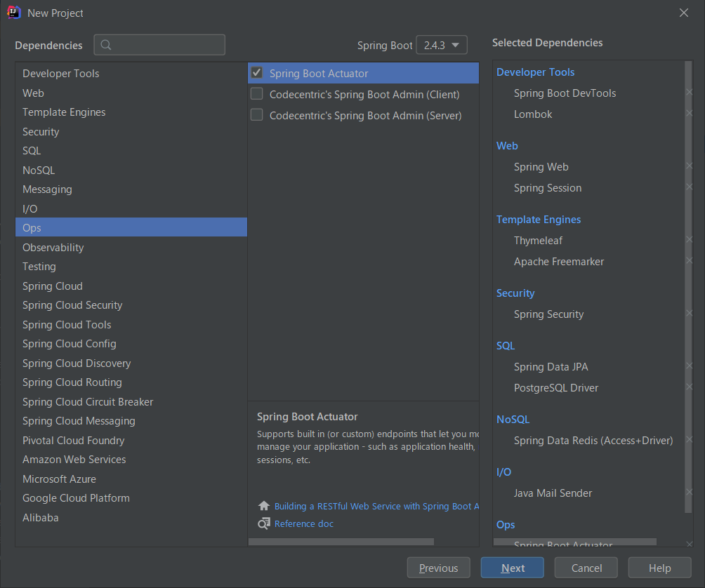
Task: Select the Spring Cloud Messaging category
Action: click(x=131, y=421)
